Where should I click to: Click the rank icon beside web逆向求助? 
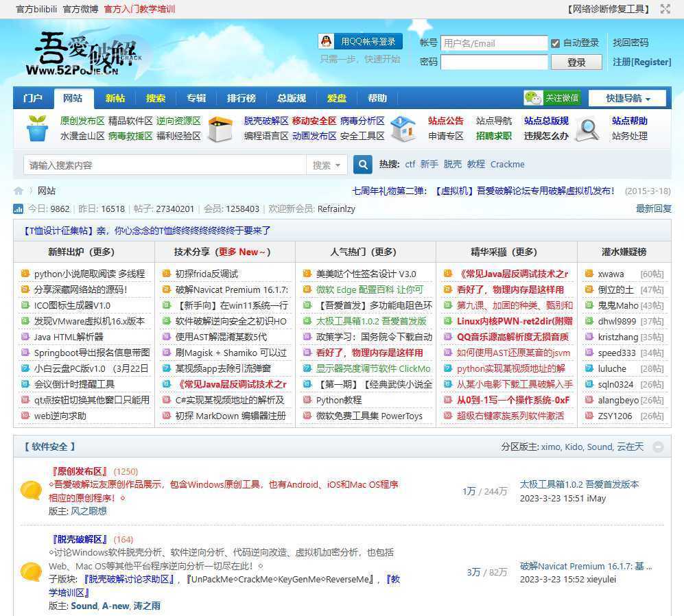(x=25, y=415)
